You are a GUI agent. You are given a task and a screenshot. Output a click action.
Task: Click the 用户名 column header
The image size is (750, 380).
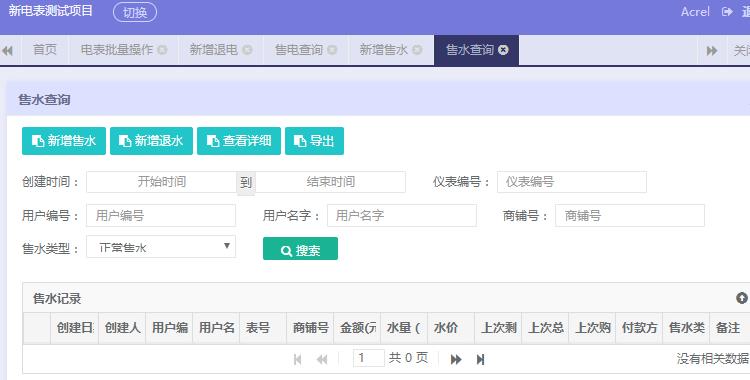click(x=216, y=328)
